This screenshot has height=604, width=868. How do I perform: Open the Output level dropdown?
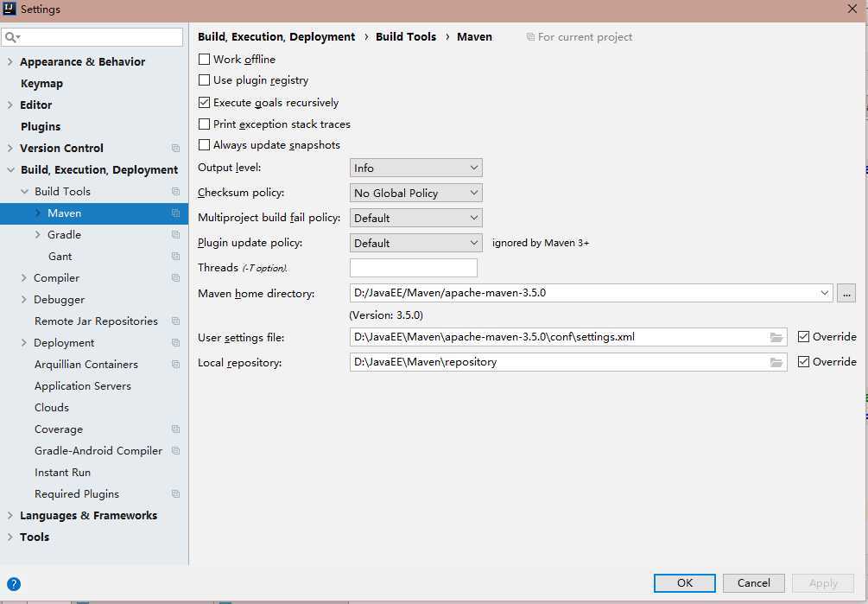click(415, 168)
